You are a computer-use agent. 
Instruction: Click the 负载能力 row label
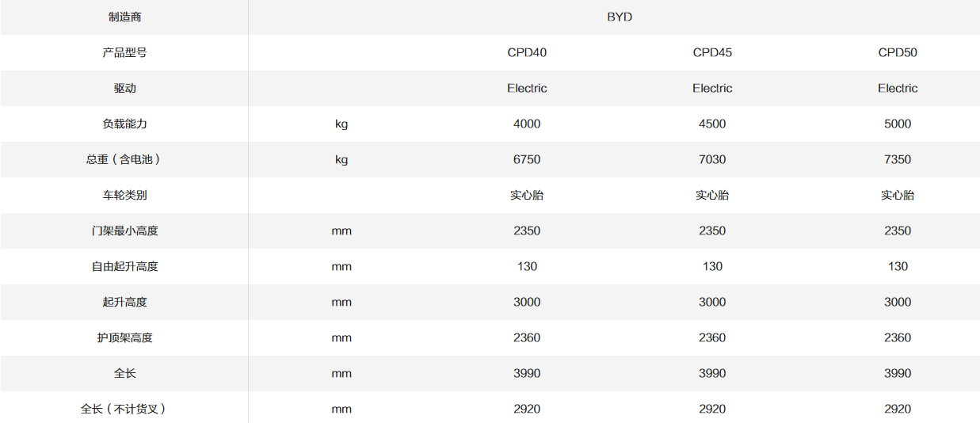tap(124, 124)
